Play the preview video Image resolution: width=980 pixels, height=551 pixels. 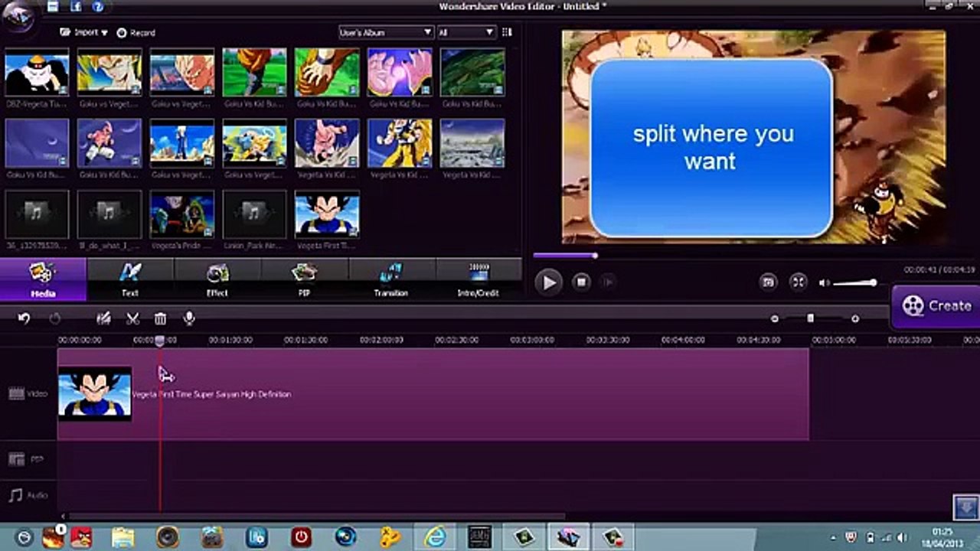click(x=548, y=282)
